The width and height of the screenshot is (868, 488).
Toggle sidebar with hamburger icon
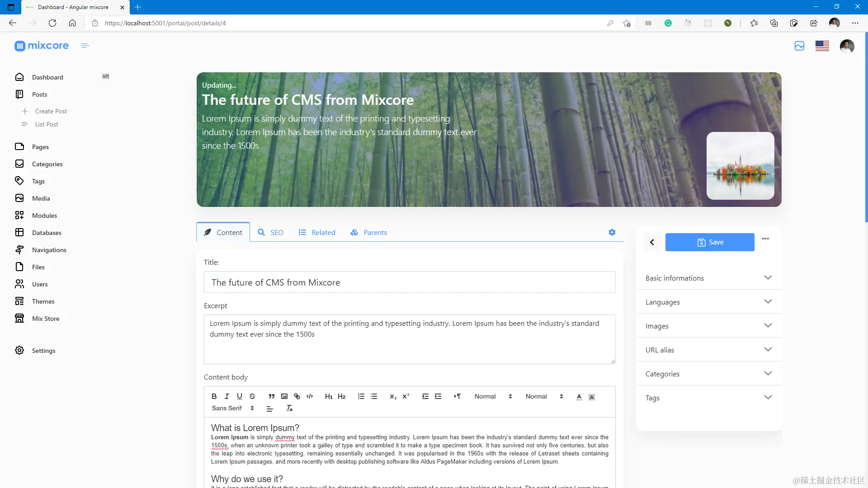(85, 46)
